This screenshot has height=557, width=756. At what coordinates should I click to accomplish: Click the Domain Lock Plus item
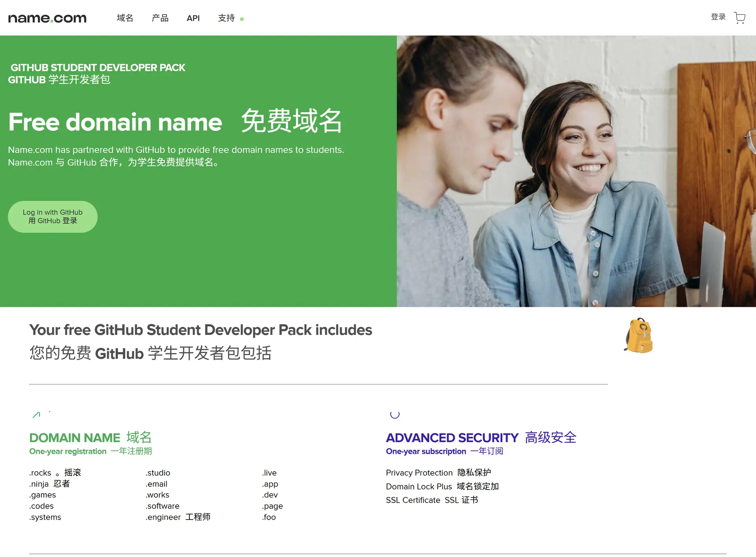419,486
